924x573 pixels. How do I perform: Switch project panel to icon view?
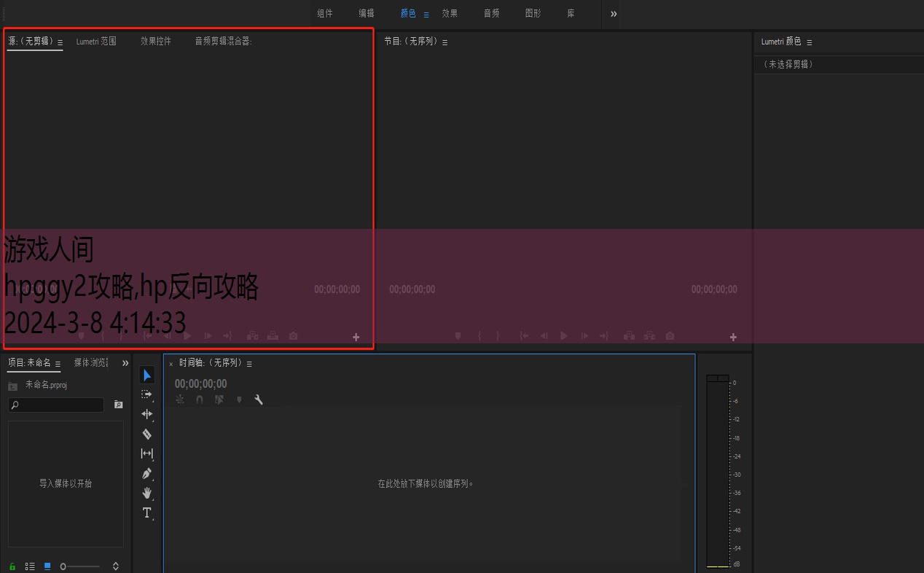click(47, 566)
